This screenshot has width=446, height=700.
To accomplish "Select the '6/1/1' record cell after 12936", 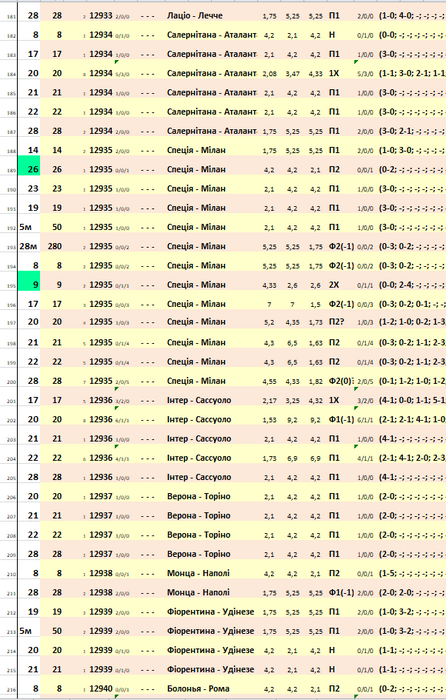I will 122,421.
